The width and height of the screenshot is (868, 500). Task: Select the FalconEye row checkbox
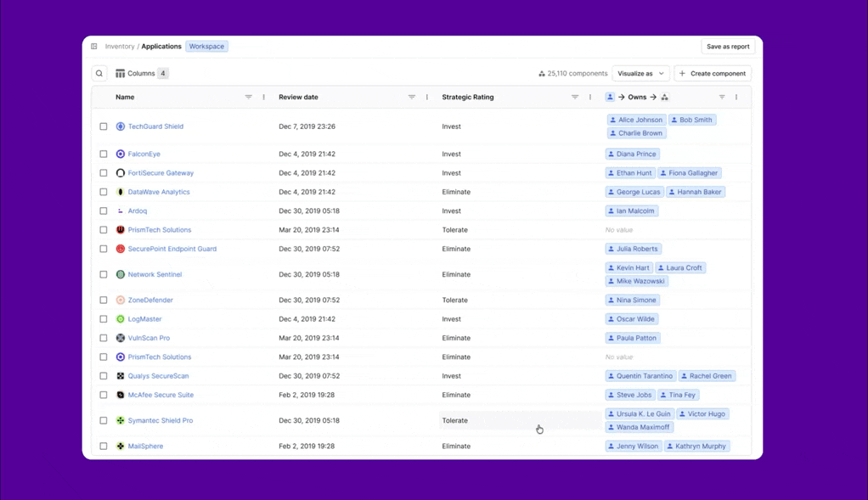(103, 154)
